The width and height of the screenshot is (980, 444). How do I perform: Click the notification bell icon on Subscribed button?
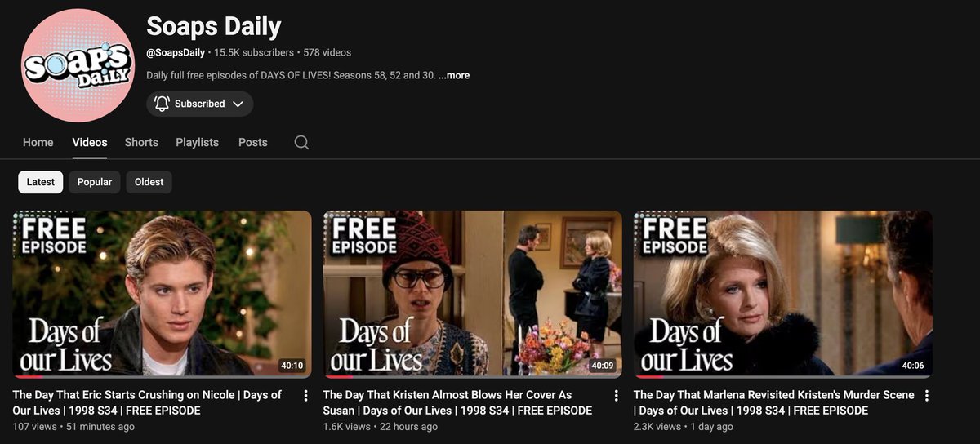162,104
